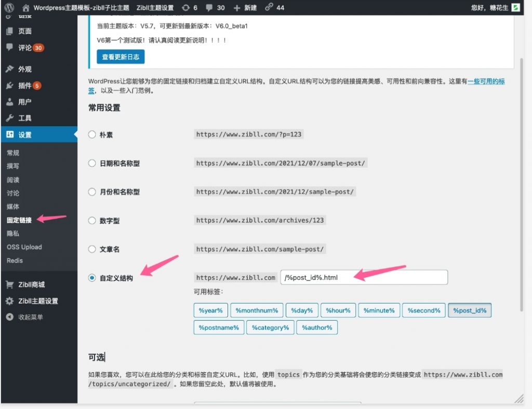Click 收起菜单 collapse menu text
This screenshot has width=532, height=409.
(x=31, y=317)
